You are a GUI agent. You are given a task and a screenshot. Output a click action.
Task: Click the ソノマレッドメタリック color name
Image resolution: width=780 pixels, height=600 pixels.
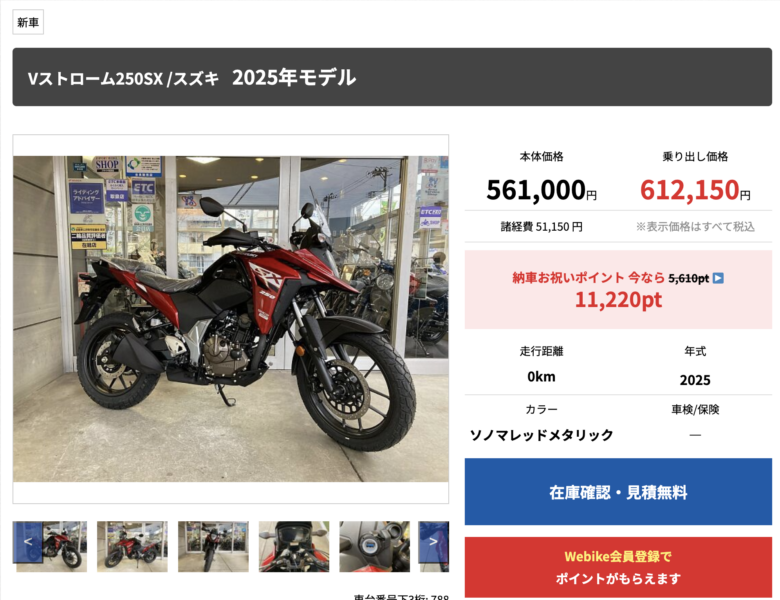(541, 435)
